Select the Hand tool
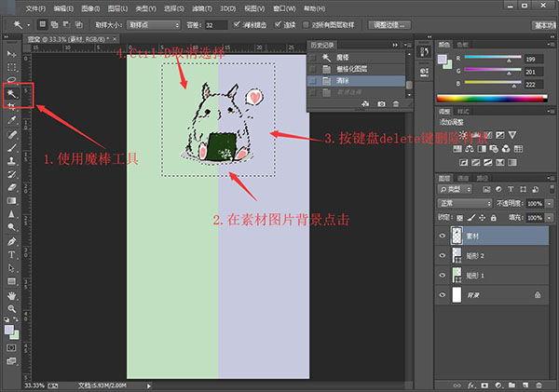559x392 pixels. coord(11,295)
